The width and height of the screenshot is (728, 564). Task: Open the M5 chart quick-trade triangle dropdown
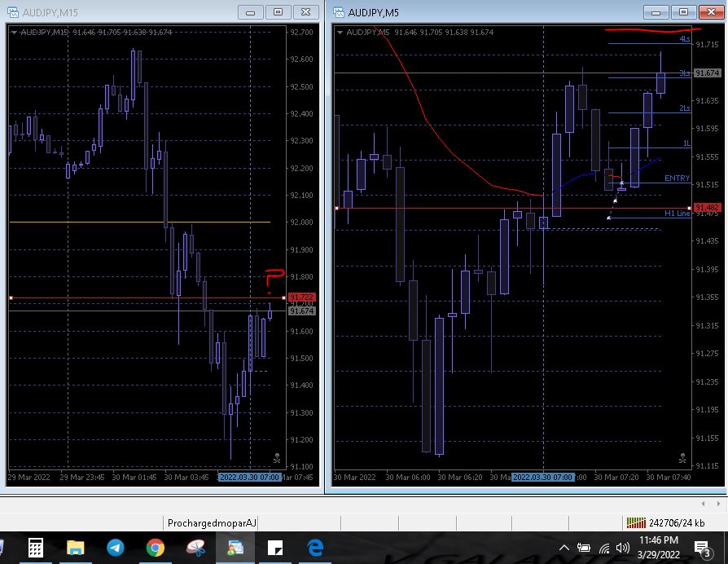coord(340,33)
